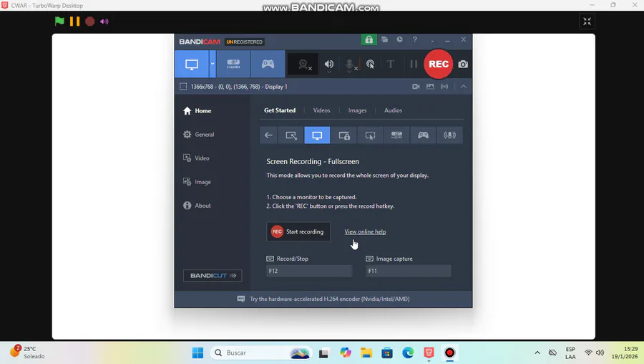644x364 pixels.
Task: Open weather widget 25°C Soleado
Action: [x=28, y=353]
